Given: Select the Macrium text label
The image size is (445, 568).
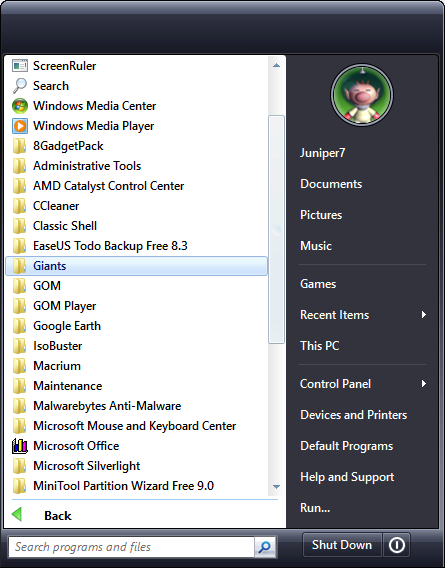Looking at the screenshot, I should pos(57,366).
